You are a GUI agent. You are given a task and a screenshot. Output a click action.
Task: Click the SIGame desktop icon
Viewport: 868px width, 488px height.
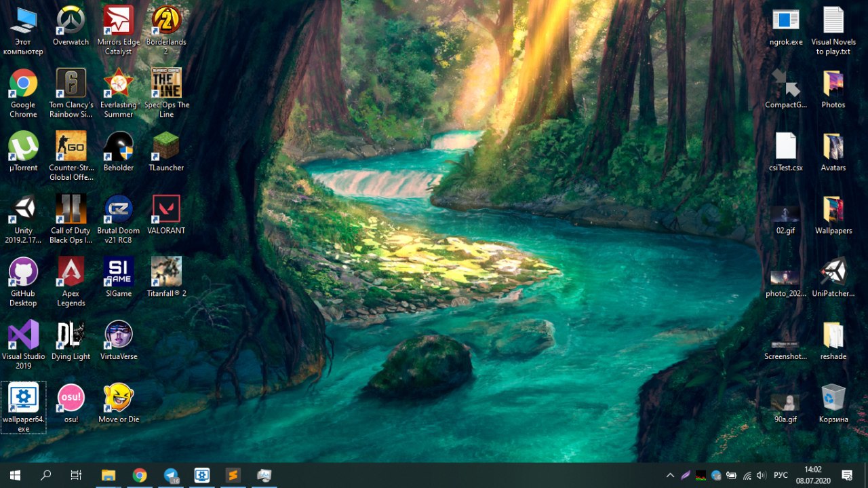[x=119, y=277]
